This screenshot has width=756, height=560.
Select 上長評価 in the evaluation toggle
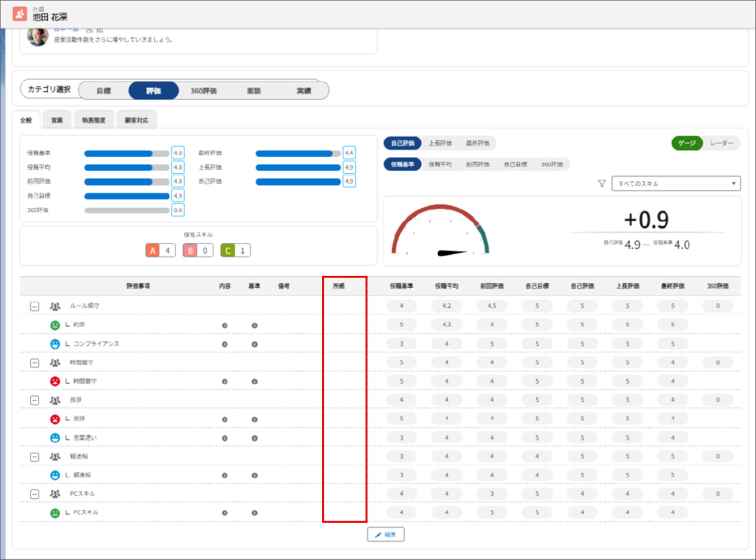440,143
